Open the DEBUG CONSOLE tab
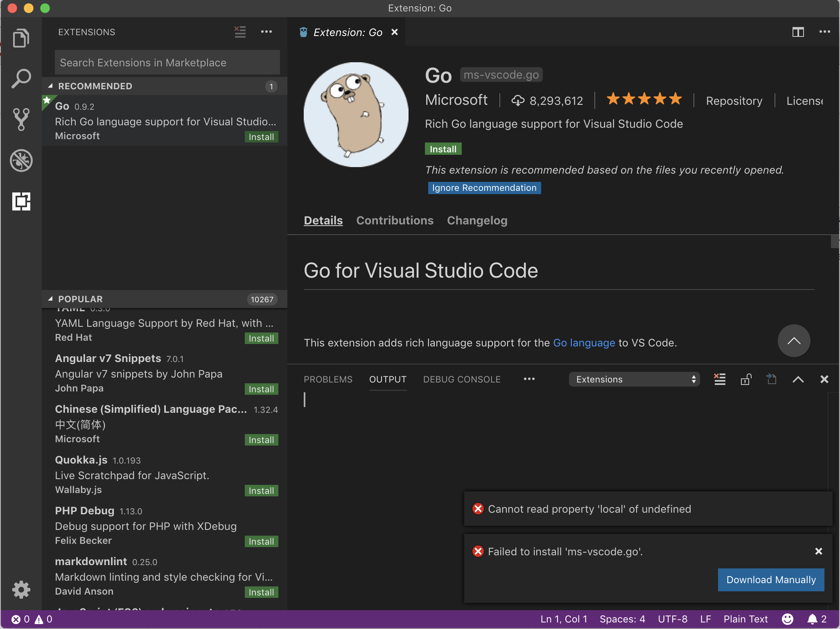Screen dimensions: 840x629 pos(462,379)
